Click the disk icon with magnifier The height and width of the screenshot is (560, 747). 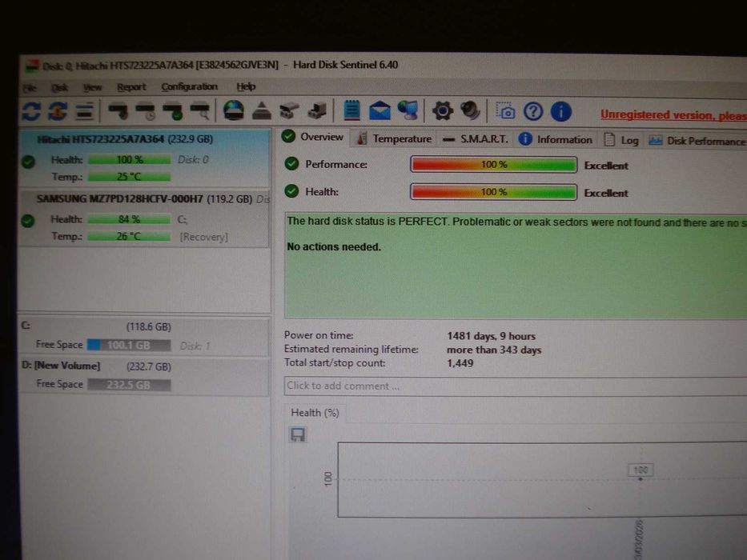point(200,111)
